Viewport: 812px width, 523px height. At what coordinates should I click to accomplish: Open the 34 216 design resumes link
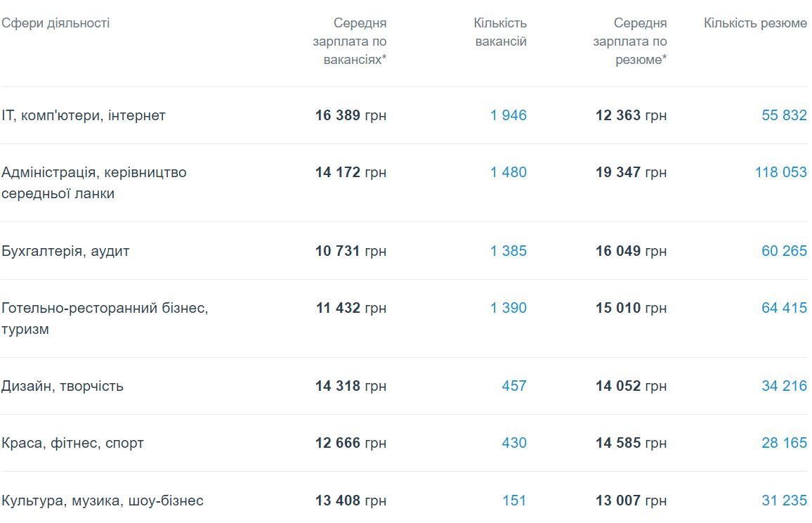(x=784, y=386)
